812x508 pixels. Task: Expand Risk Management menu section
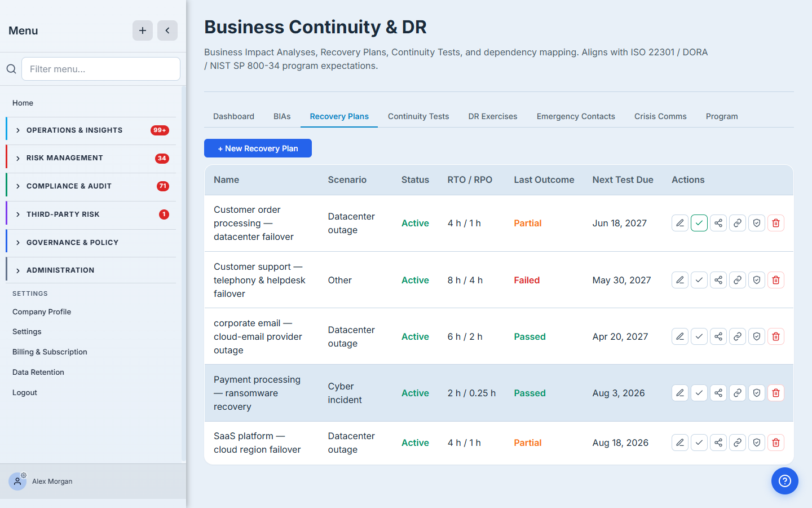click(91, 158)
